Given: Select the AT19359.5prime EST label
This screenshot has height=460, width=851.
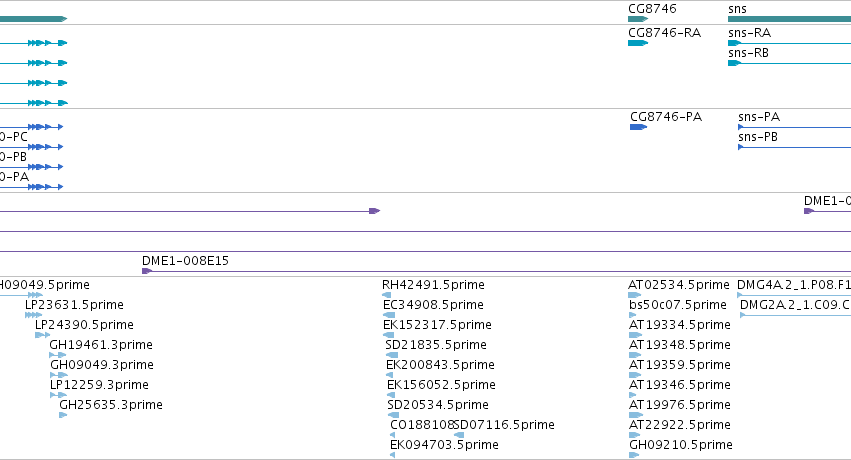Looking at the screenshot, I should [680, 365].
